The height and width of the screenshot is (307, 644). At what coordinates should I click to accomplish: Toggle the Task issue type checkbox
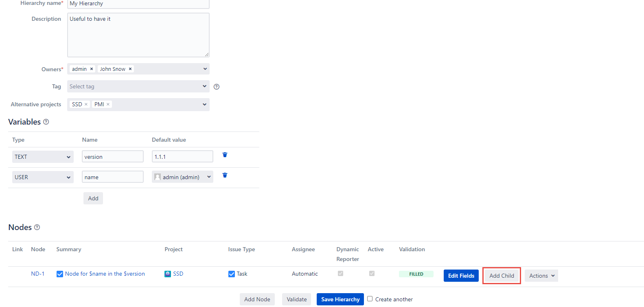[x=232, y=274]
